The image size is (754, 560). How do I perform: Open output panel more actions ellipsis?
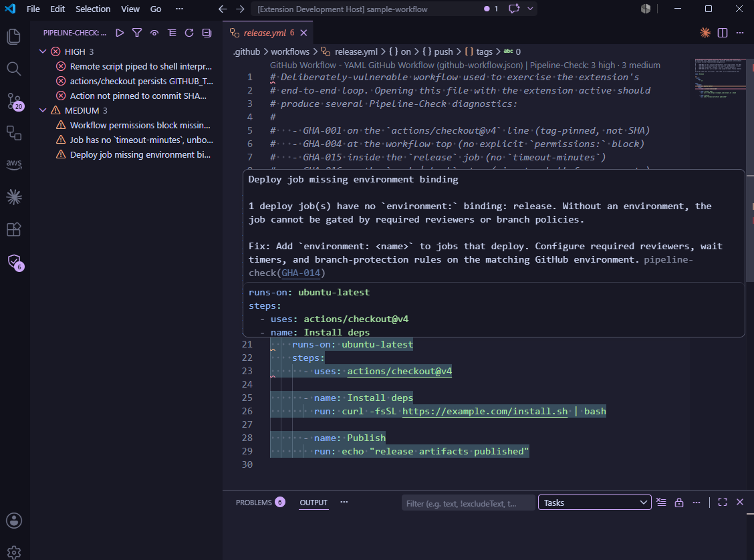[x=697, y=503]
